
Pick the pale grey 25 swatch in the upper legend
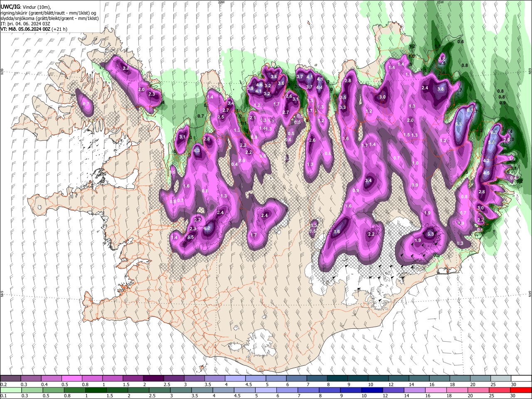(x=501, y=379)
